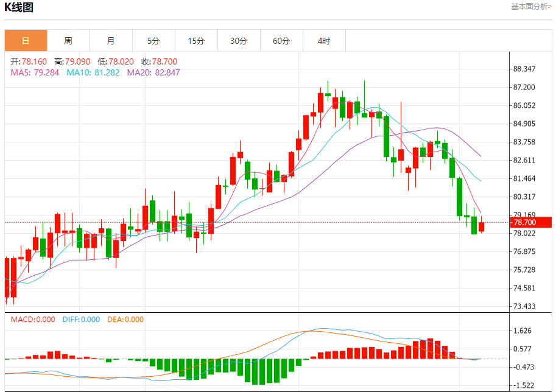Click the 收:78.700 close value
This screenshot has width=556, height=392.
tap(159, 61)
